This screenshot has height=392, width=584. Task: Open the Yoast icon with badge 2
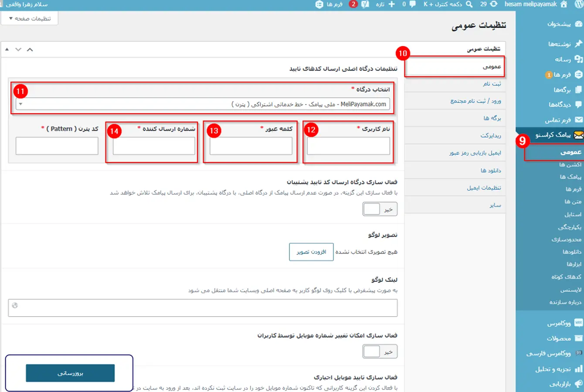[x=365, y=4]
